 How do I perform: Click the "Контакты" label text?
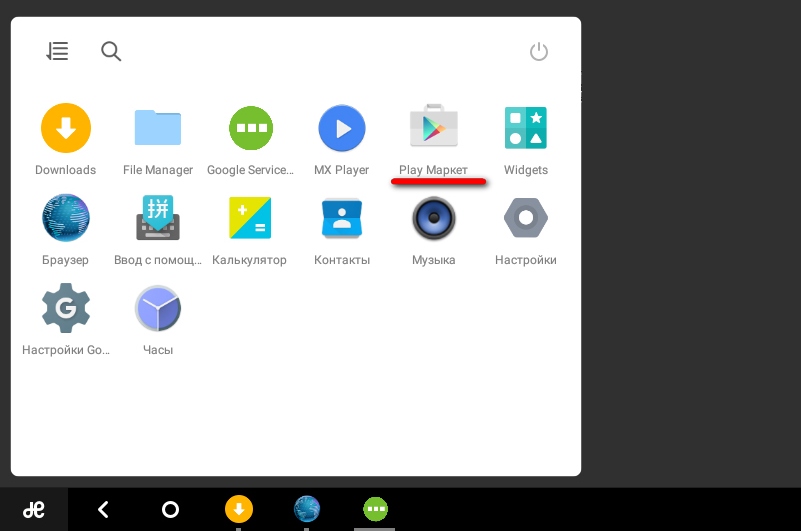click(x=342, y=260)
